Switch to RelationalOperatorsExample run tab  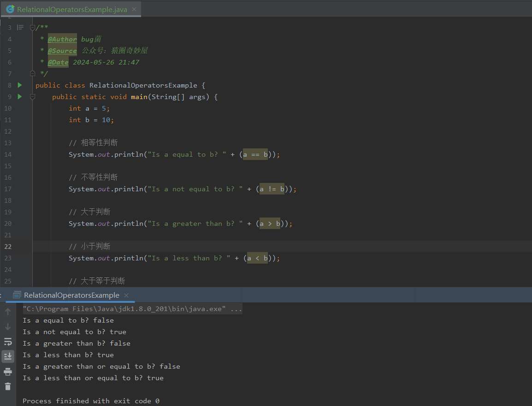pyautogui.click(x=71, y=295)
